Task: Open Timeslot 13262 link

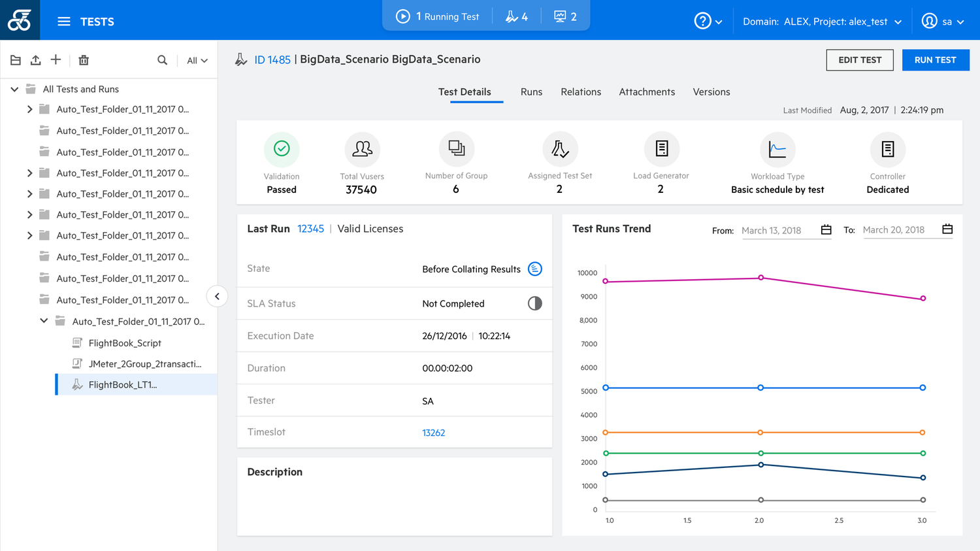Action: pos(433,433)
